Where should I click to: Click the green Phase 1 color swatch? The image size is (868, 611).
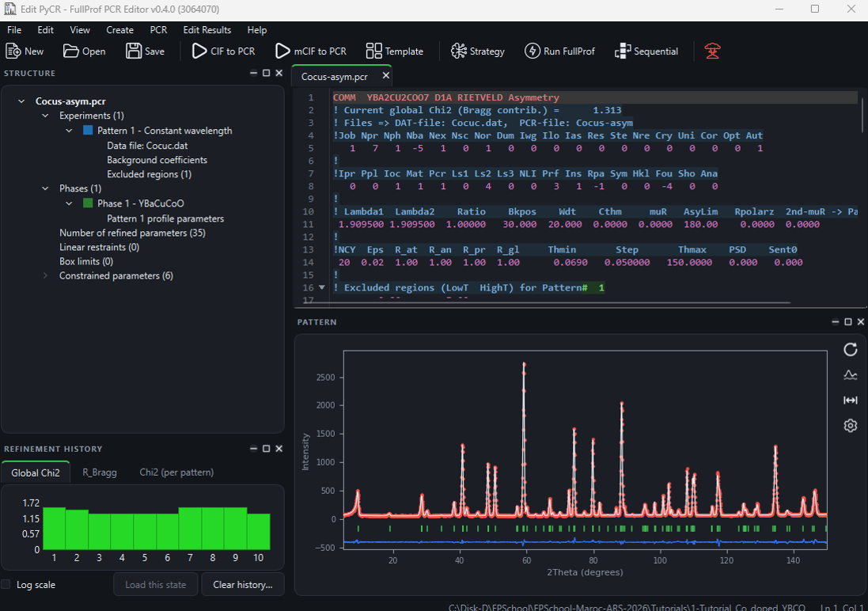(x=88, y=203)
